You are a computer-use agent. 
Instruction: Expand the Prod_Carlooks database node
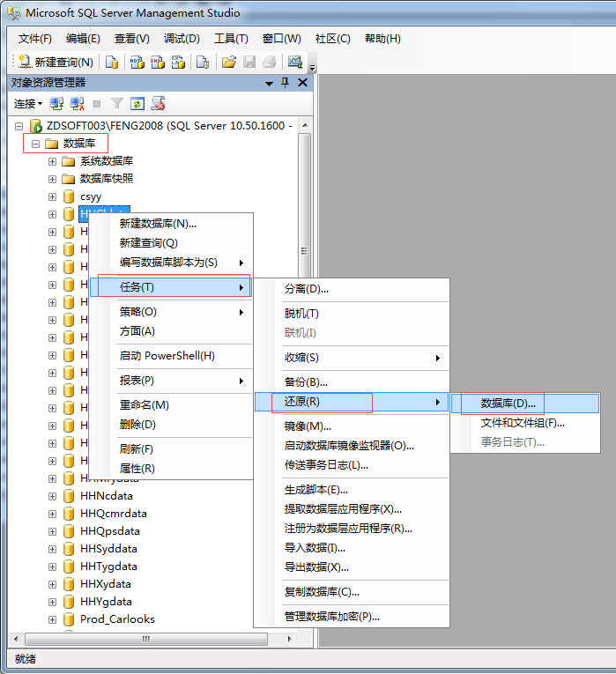click(52, 620)
